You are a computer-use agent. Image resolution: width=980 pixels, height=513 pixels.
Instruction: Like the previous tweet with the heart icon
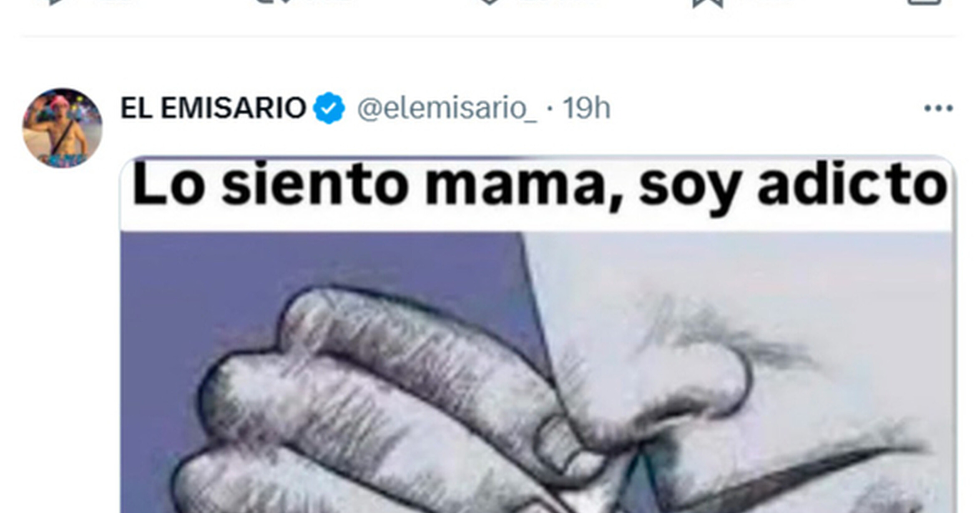click(x=491, y=2)
